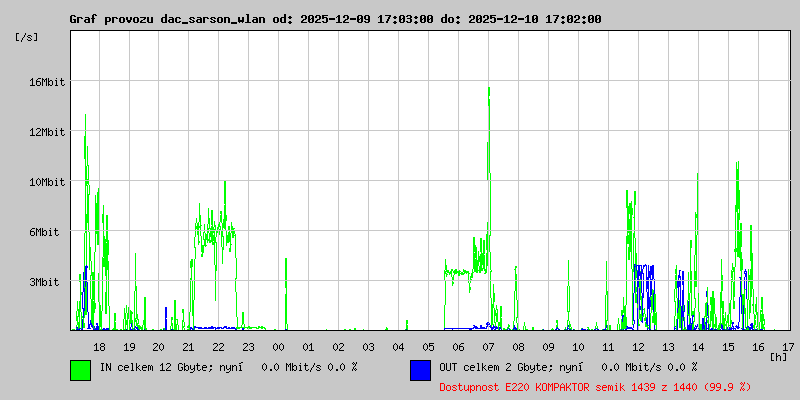Click the '10' hour tick label
The height and width of the screenshot is (400, 800).
click(578, 347)
